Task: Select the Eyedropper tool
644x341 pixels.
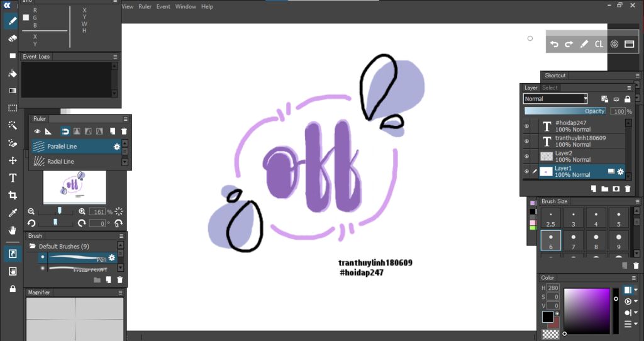Action: click(x=13, y=213)
